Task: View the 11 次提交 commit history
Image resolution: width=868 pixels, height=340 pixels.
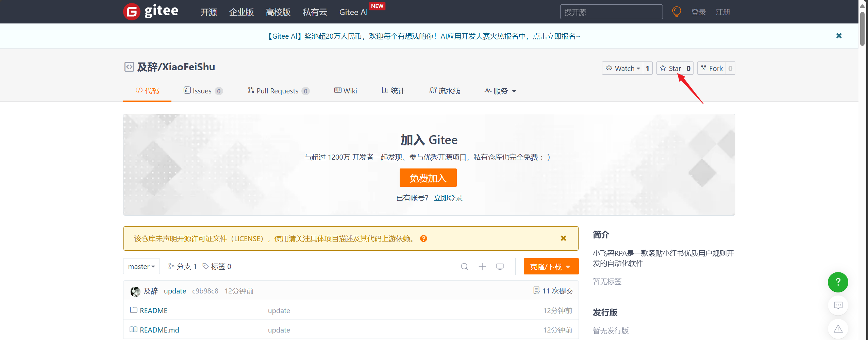Action: [x=553, y=291]
